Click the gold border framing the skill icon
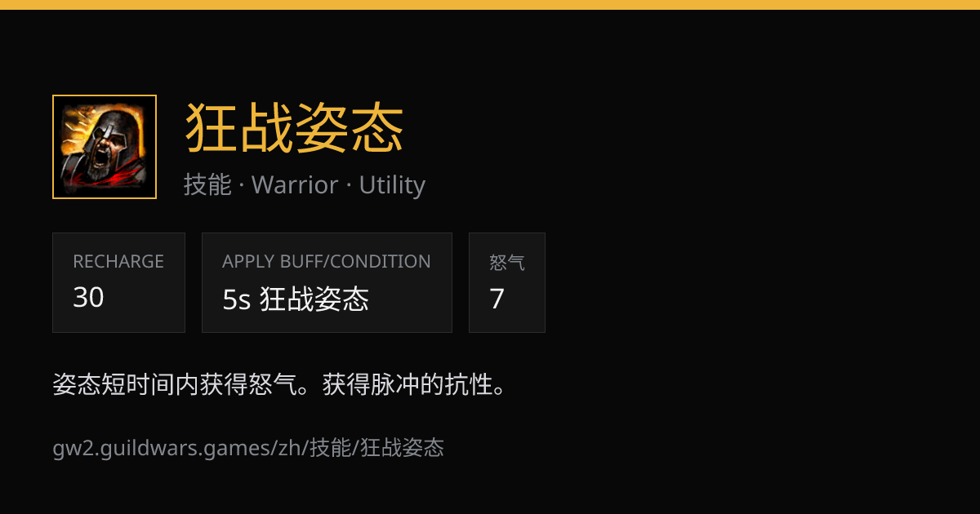The height and width of the screenshot is (514, 980). point(105,95)
